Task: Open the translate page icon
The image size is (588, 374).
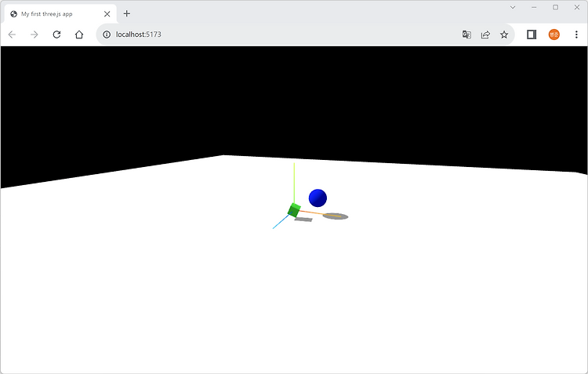Action: (466, 34)
